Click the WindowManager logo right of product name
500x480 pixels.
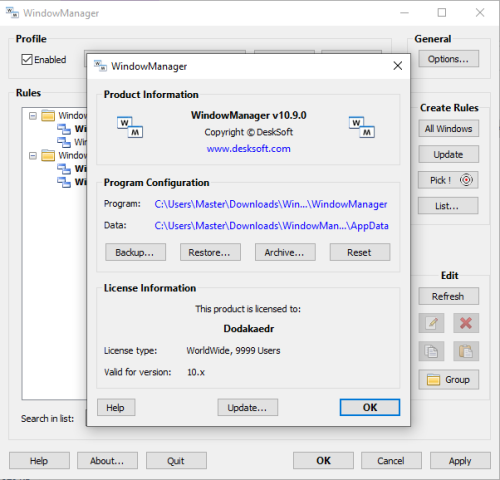tap(362, 127)
